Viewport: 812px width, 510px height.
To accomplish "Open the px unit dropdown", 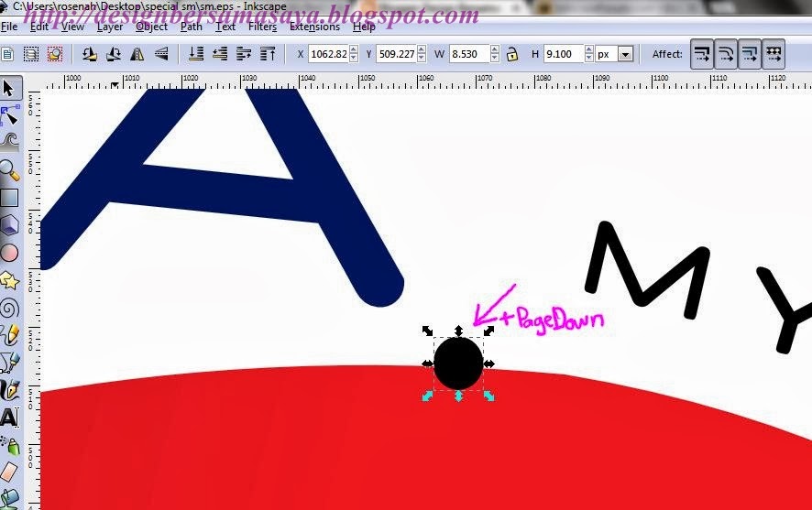I will click(626, 54).
